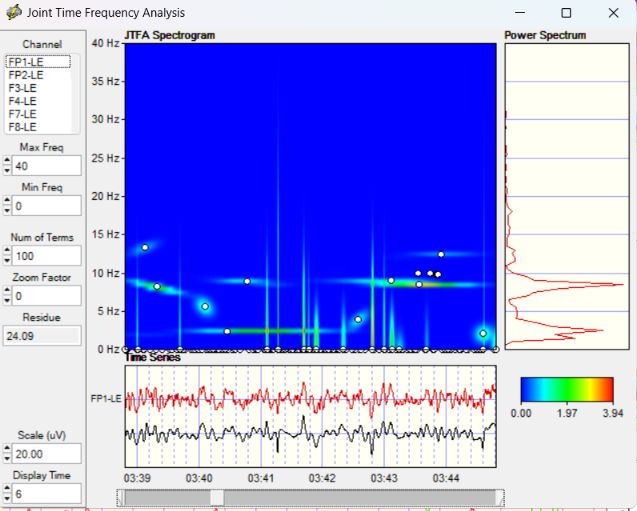Decrease the Scale (uV) value
The image size is (637, 511).
pyautogui.click(x=7, y=458)
